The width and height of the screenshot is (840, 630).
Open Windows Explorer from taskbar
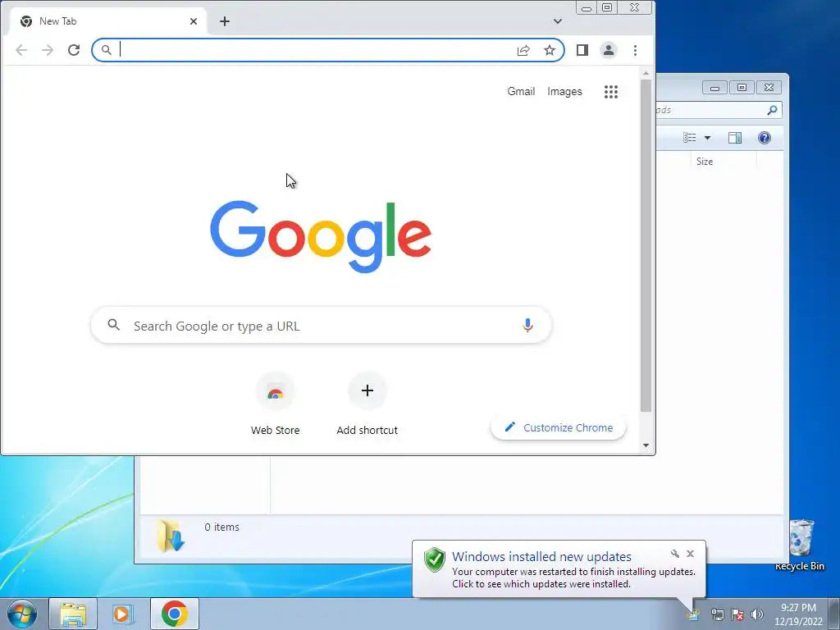point(73,614)
